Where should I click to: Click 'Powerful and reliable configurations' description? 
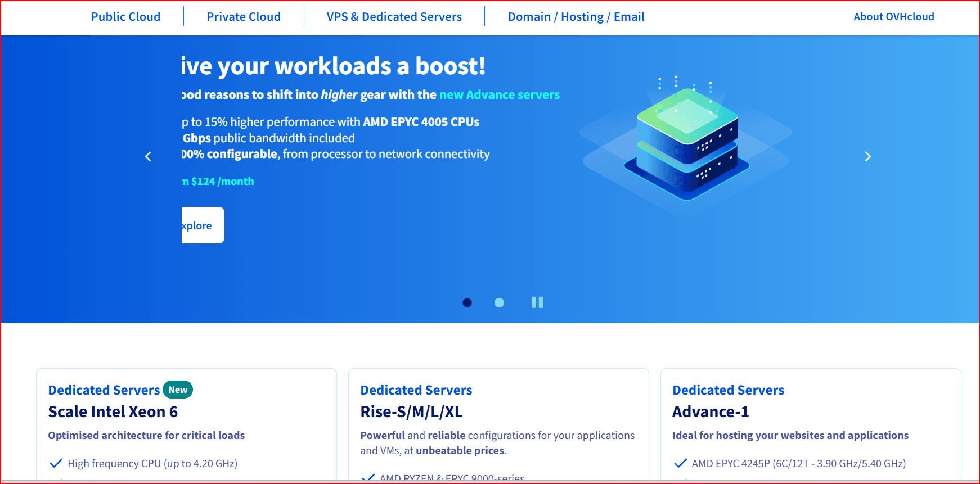pyautogui.click(x=497, y=443)
